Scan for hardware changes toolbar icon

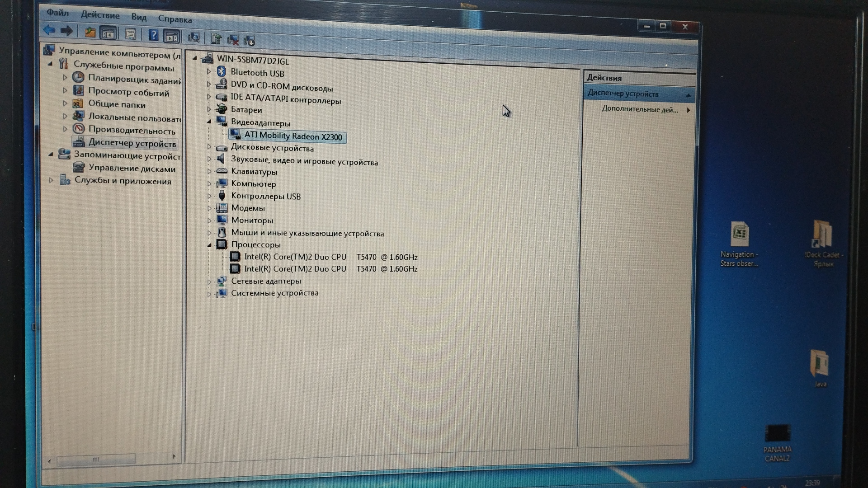pos(193,37)
